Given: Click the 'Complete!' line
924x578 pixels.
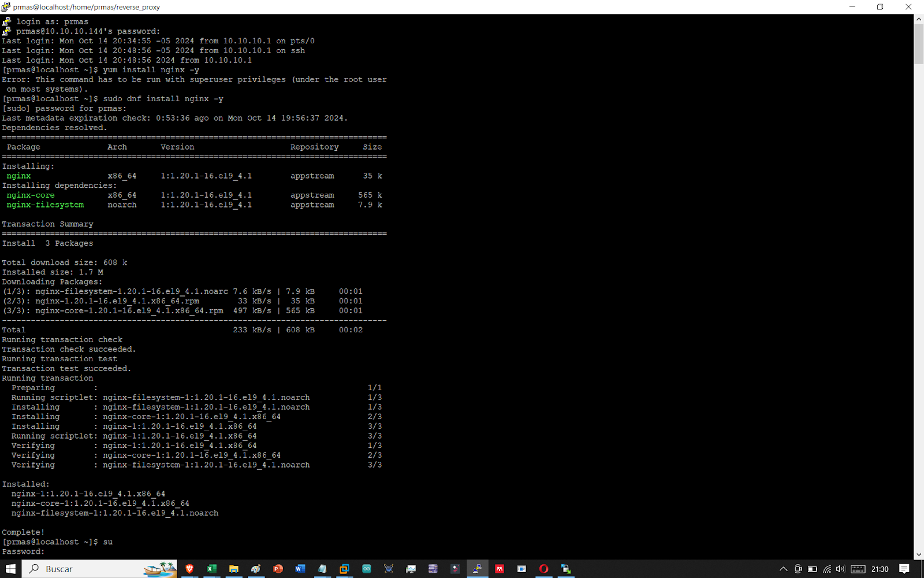Looking at the screenshot, I should click(x=23, y=532).
